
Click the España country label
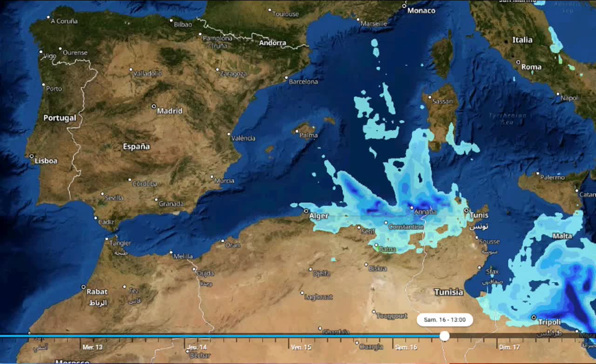pyautogui.click(x=136, y=147)
